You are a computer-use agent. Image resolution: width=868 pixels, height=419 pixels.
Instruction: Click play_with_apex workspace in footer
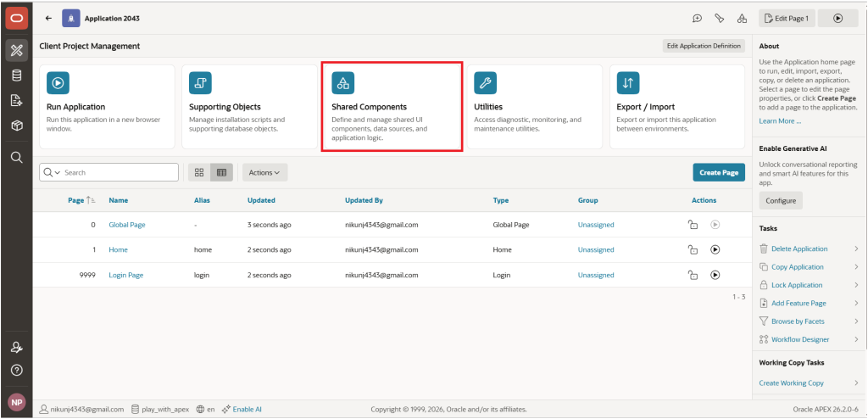(x=160, y=409)
